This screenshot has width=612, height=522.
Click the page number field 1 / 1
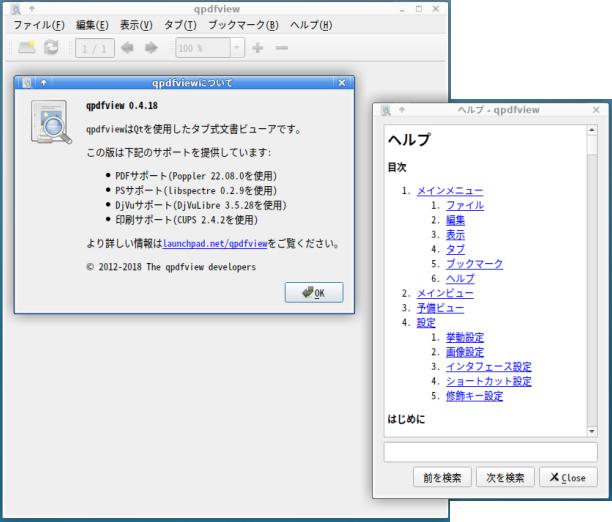[x=95, y=48]
